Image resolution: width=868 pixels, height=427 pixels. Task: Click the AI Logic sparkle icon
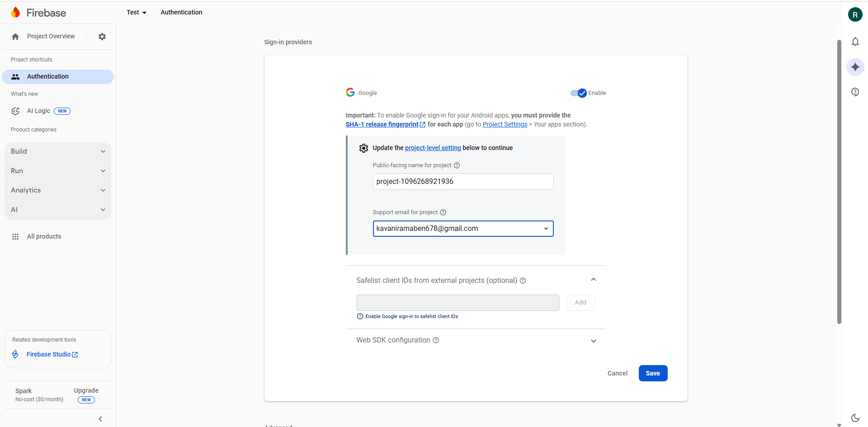15,111
